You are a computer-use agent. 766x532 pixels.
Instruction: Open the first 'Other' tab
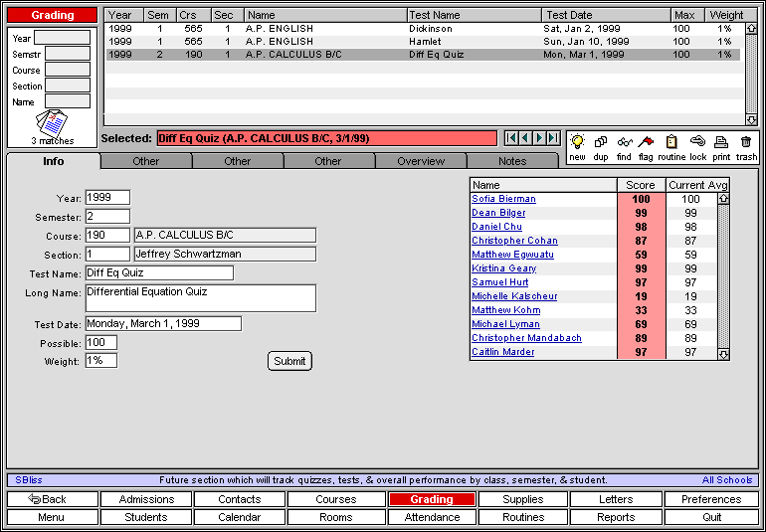(146, 161)
